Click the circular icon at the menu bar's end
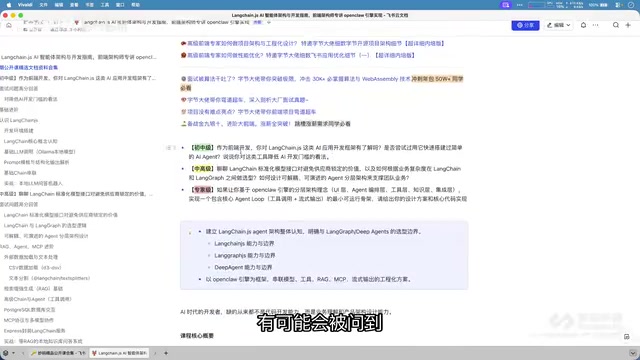This screenshot has width=640, height=360. (x=631, y=5)
